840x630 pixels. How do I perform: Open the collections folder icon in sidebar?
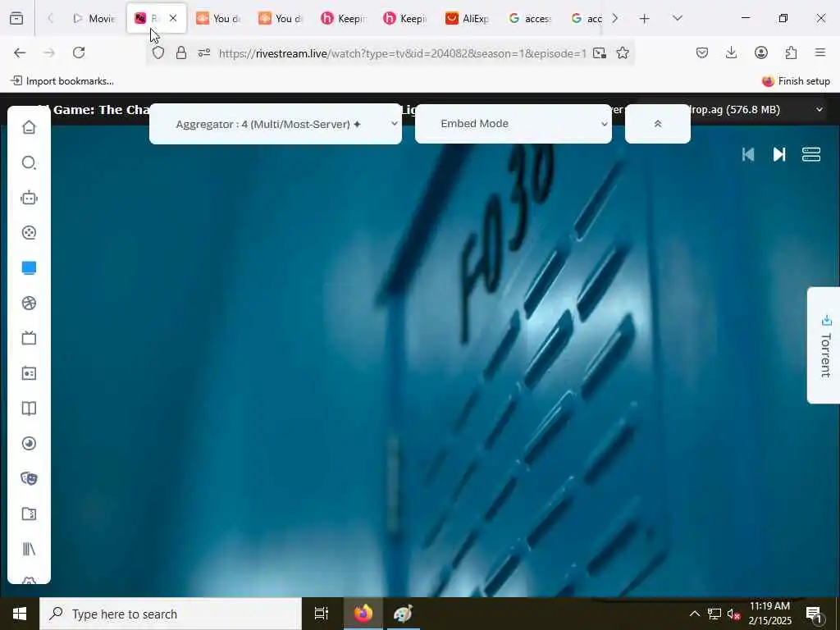point(29,514)
